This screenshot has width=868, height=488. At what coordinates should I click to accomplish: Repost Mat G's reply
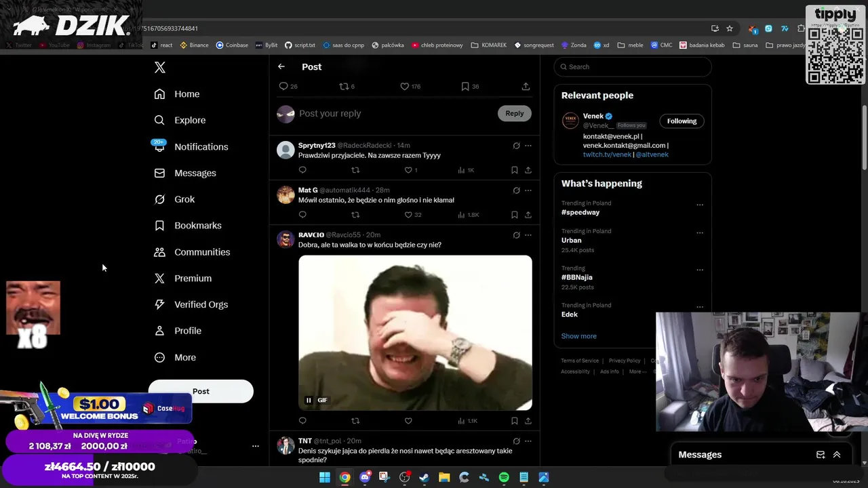355,215
